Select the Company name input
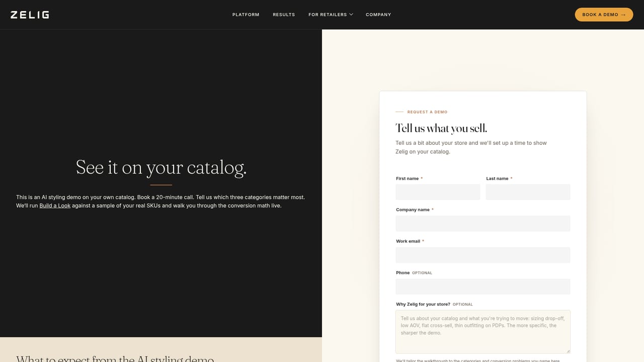 (483, 223)
